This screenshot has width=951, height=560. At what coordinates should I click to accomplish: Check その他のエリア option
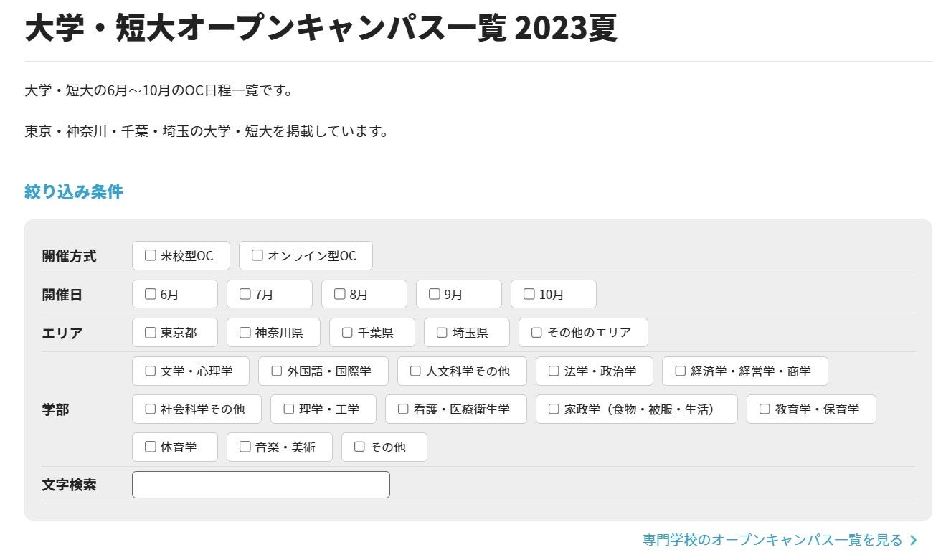point(537,333)
